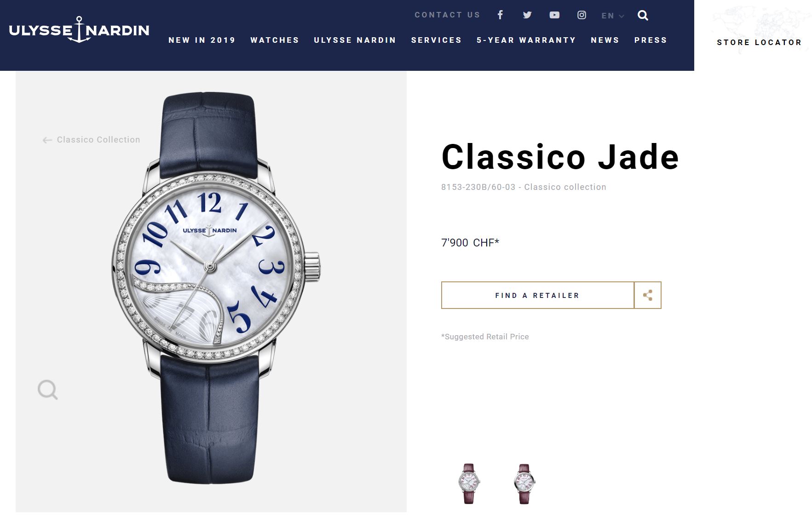
Task: Open the 5-Year Warranty menu item
Action: pyautogui.click(x=526, y=40)
